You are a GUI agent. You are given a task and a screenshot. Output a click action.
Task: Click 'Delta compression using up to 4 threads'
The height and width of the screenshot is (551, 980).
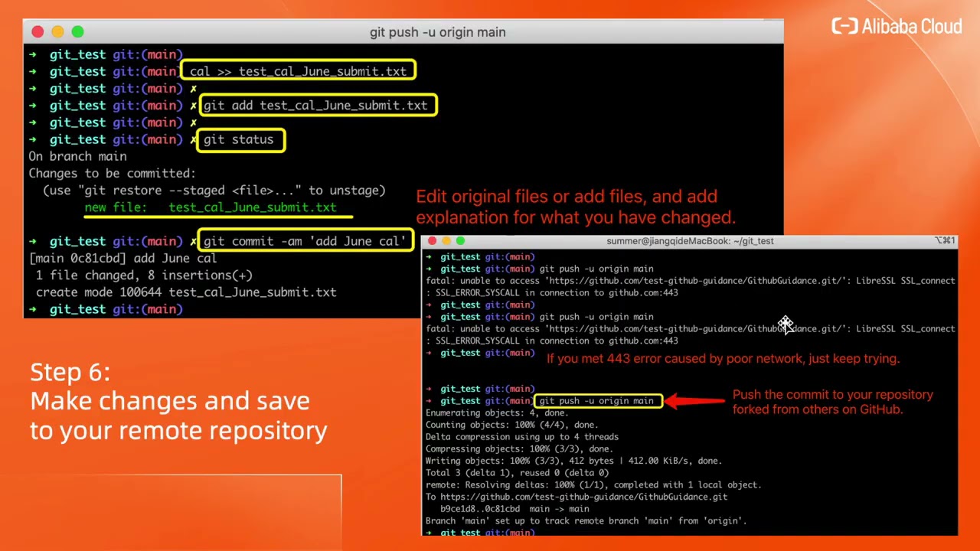[x=522, y=437]
